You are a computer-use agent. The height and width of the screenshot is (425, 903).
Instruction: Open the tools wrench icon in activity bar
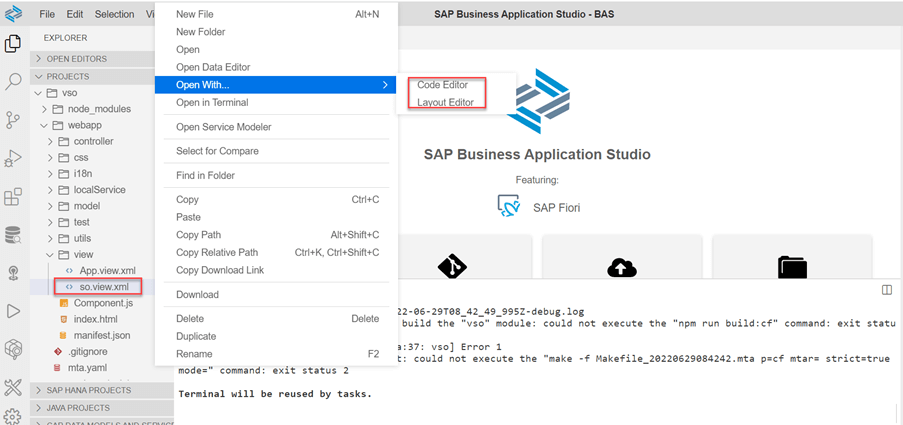[x=13, y=388]
